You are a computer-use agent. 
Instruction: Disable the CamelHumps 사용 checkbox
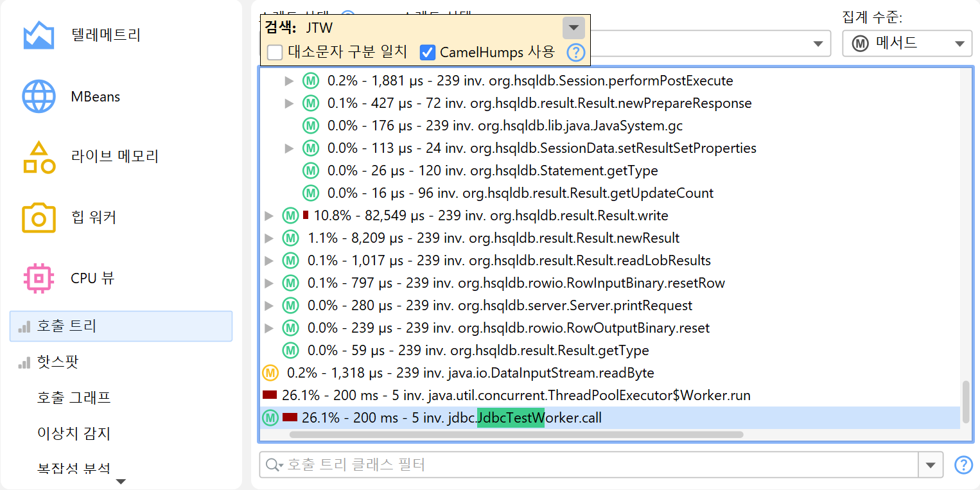428,53
